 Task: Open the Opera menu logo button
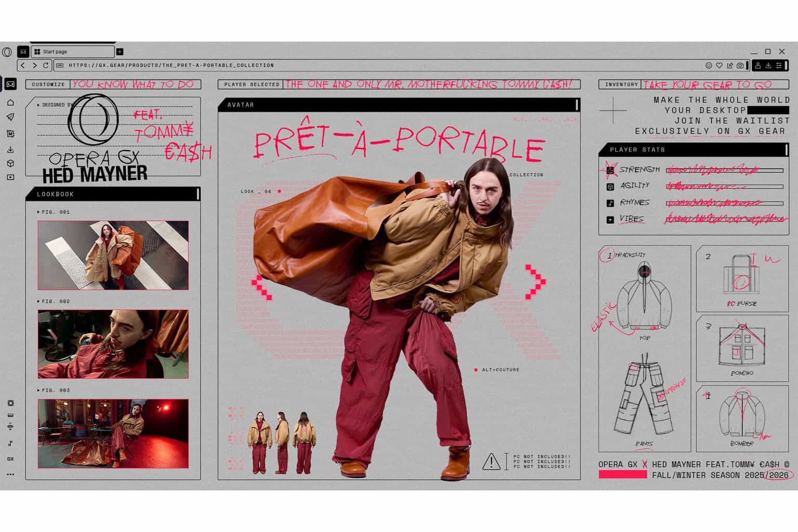[x=7, y=52]
